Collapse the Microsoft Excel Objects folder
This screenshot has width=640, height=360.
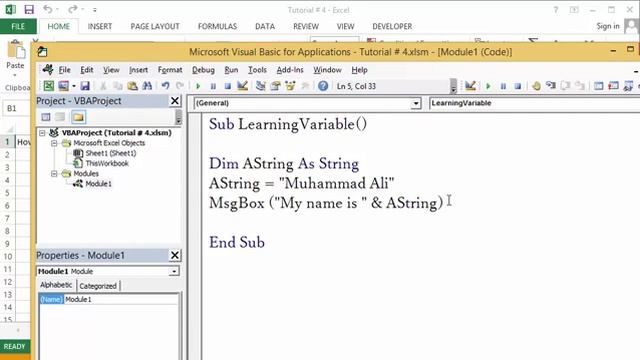pyautogui.click(x=54, y=143)
